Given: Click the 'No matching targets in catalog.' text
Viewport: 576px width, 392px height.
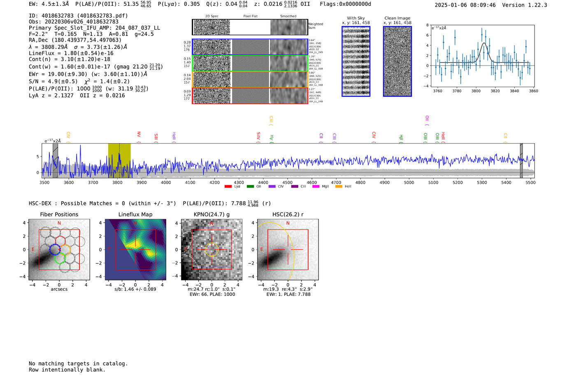Looking at the screenshot, I should pos(78,364).
